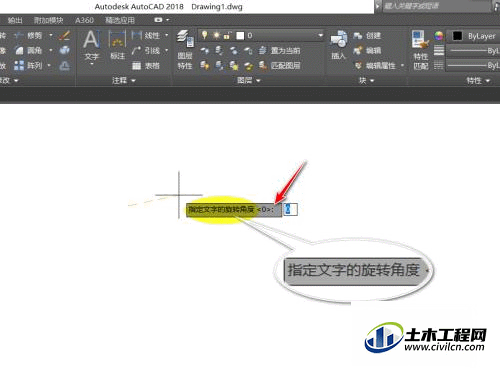The width and height of the screenshot is (500, 375).
Task: Click the Layer Isolate icon
Action: 219,50
